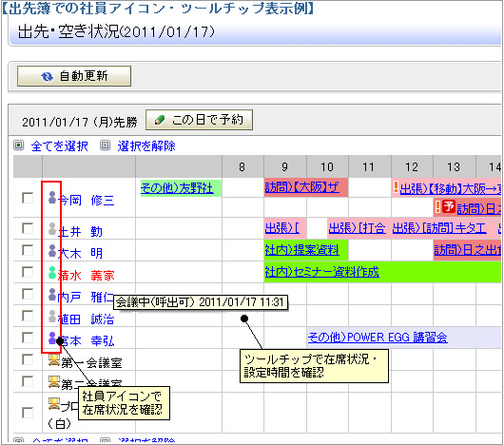Image resolution: width=504 pixels, height=445 pixels.
Task: Click the 9 o'clock column header
Action: pyautogui.click(x=285, y=166)
